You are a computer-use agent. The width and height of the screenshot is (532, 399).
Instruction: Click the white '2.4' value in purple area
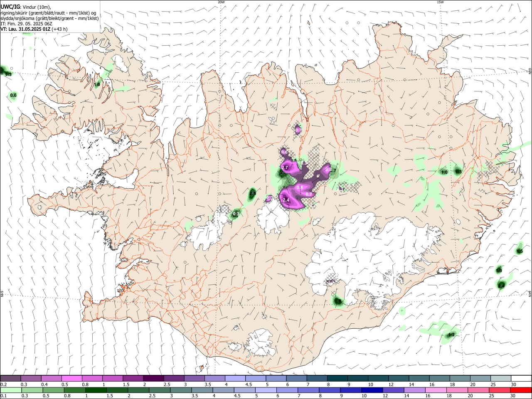coord(286,200)
